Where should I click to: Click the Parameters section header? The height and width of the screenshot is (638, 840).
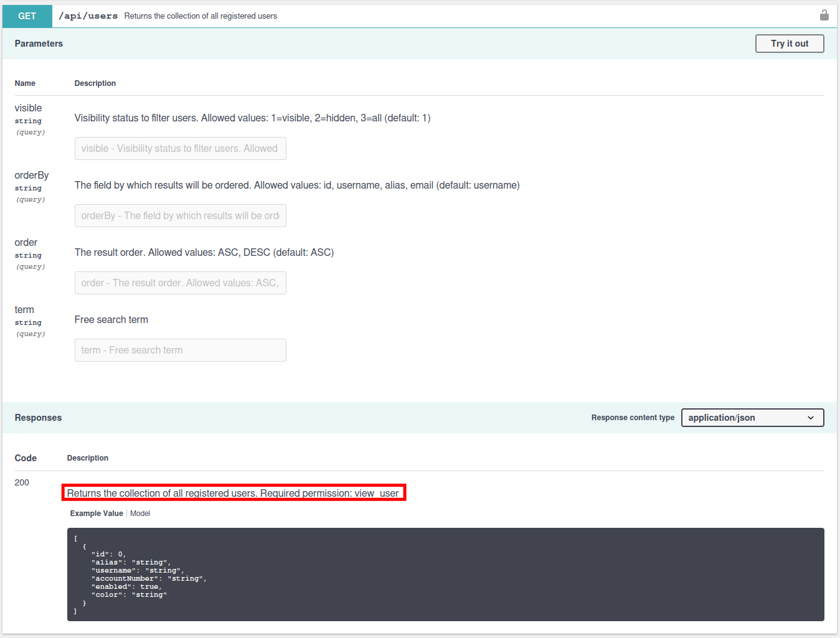(39, 44)
